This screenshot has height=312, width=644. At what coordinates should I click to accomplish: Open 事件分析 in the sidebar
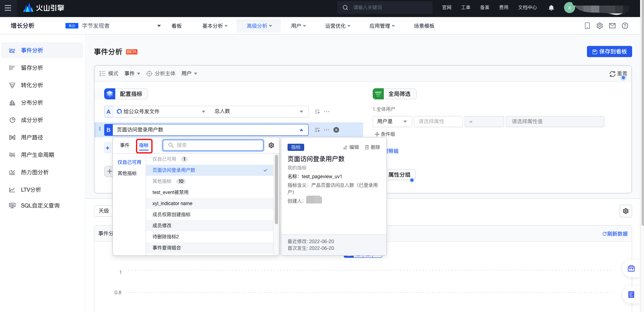point(42,50)
